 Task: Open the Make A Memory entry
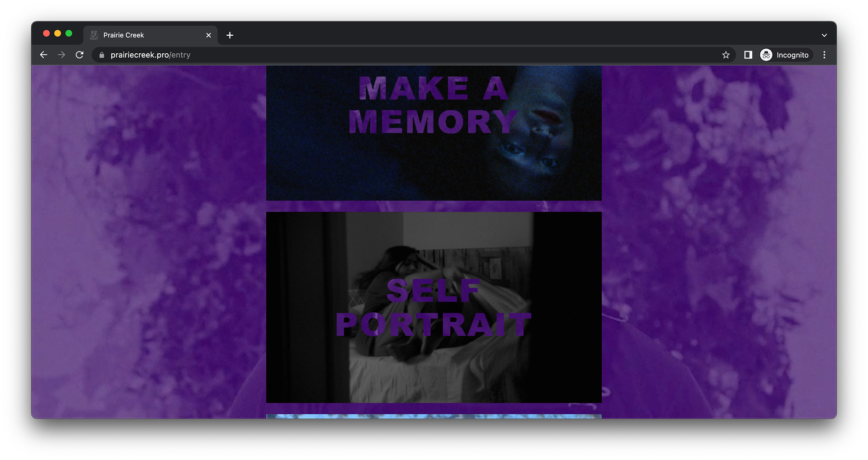click(x=434, y=133)
